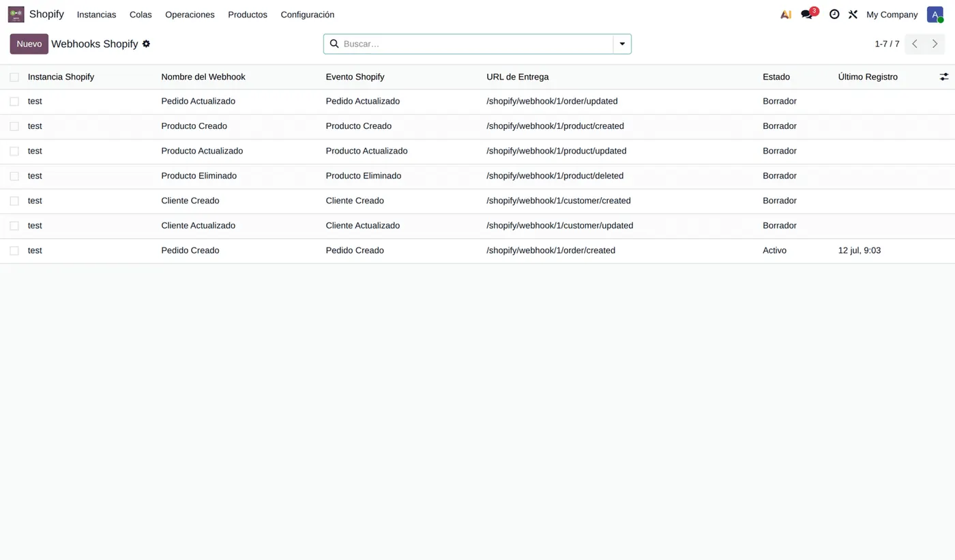Click the Cliente Creado event cell
This screenshot has width=955, height=560.
(355, 201)
